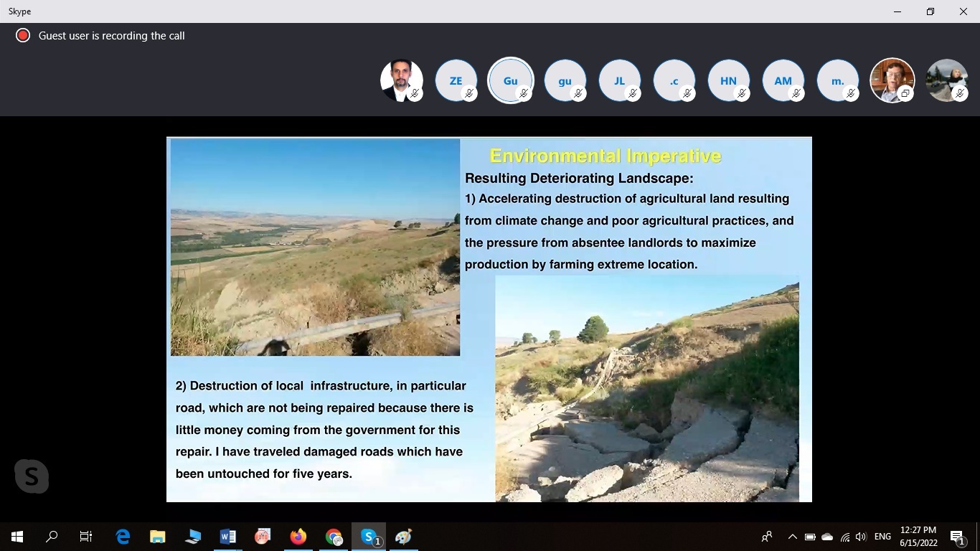The height and width of the screenshot is (551, 980).
Task: Open File Explorer from the taskbar
Action: (157, 536)
